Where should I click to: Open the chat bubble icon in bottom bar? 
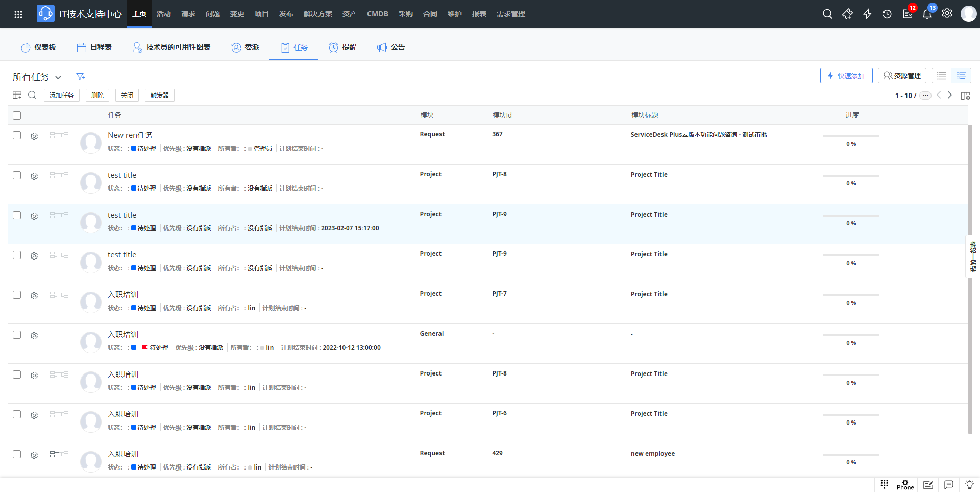pyautogui.click(x=949, y=485)
